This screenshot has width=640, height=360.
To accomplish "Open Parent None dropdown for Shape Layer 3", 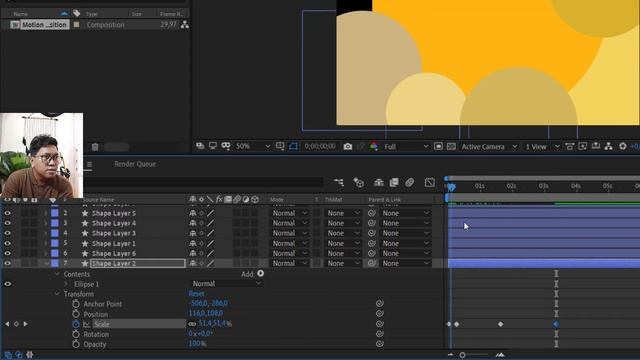I will pyautogui.click(x=405, y=233).
